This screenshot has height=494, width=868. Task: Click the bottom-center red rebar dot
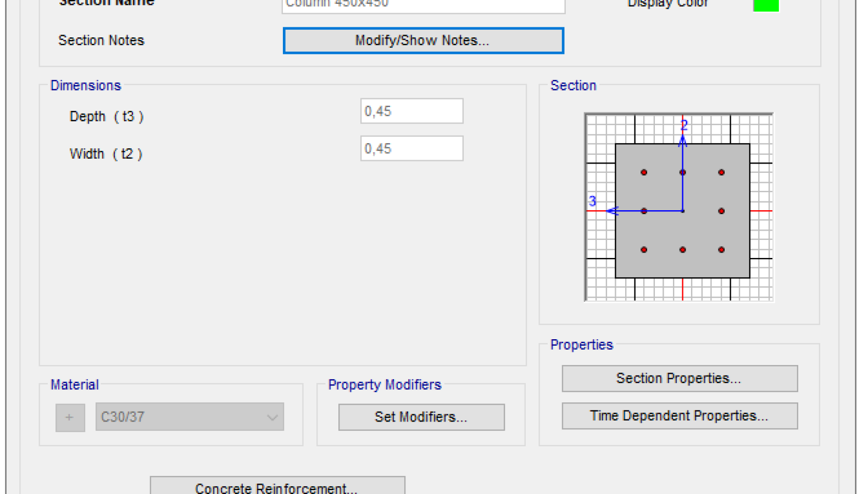(x=683, y=250)
